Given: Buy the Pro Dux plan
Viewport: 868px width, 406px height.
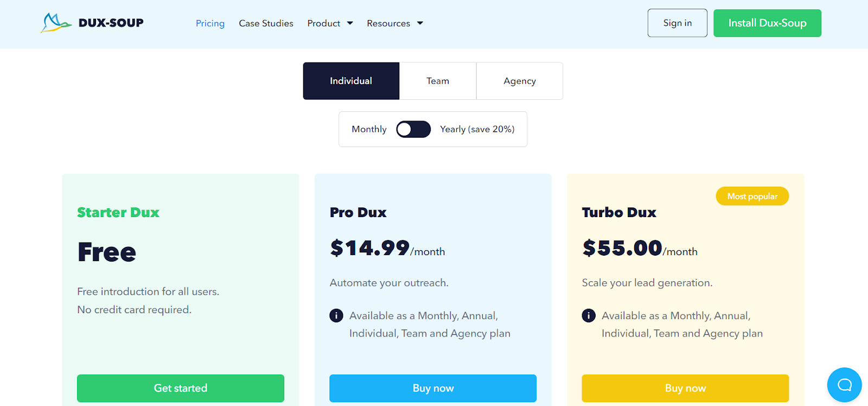Looking at the screenshot, I should pyautogui.click(x=433, y=388).
